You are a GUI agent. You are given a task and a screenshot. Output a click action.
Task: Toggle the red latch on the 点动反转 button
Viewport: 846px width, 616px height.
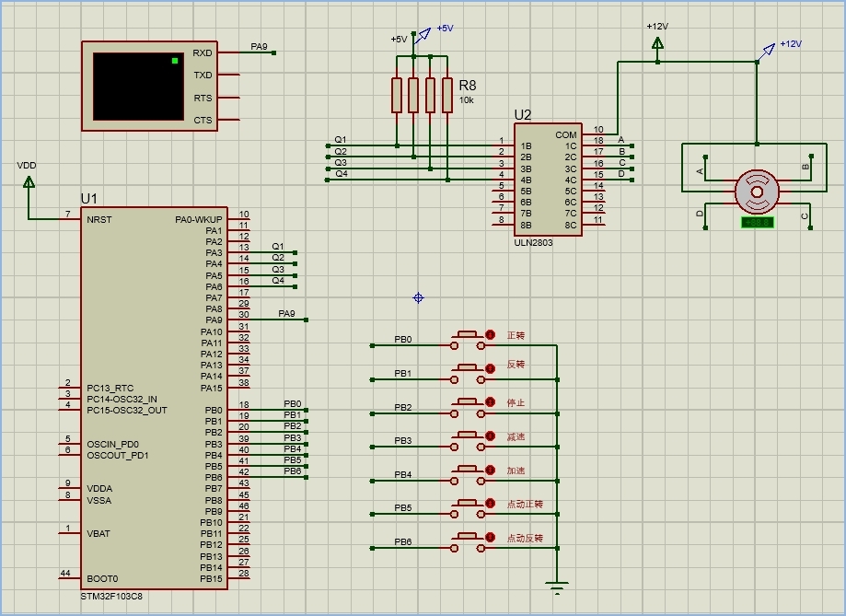(491, 538)
